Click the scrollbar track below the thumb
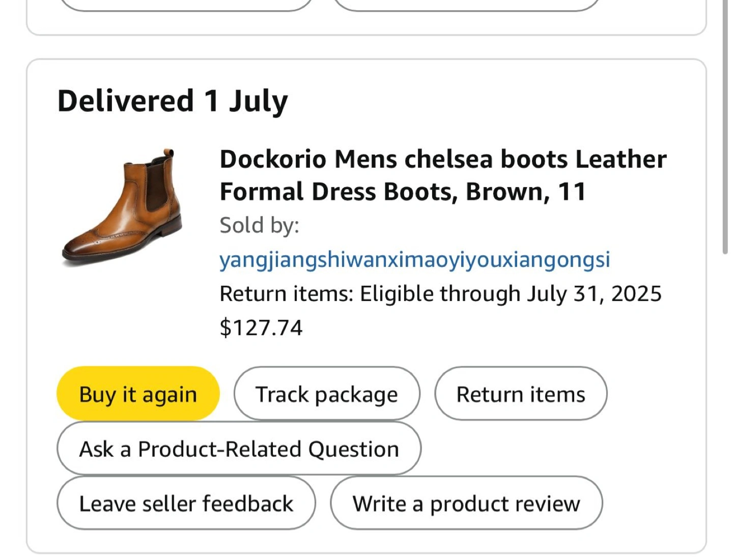Screen dimensions: 733x560 click(725, 407)
